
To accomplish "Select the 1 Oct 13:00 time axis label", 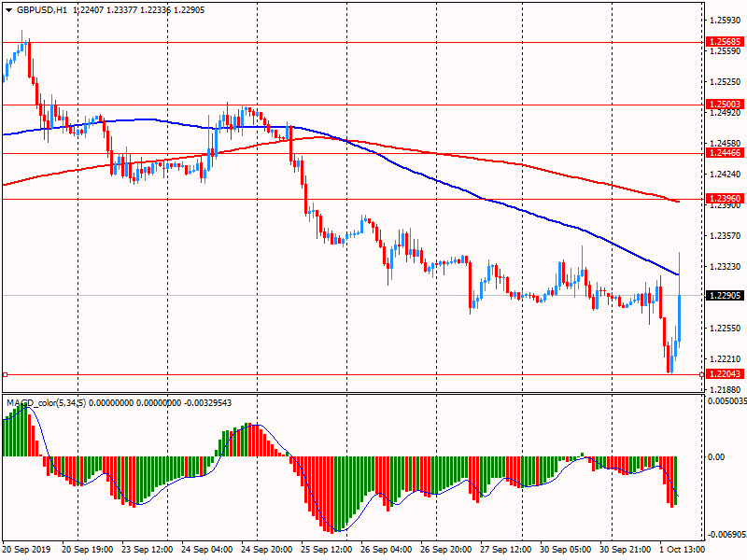I will pos(682,550).
